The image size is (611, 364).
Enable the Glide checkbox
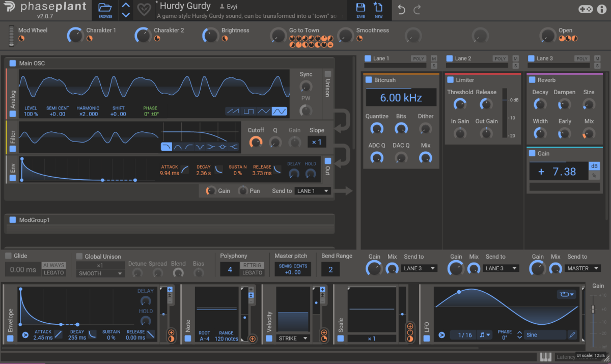[x=8, y=256]
